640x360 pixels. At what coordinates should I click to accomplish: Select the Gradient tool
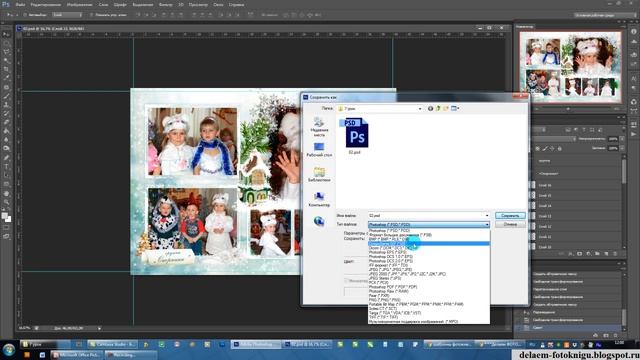[6, 131]
